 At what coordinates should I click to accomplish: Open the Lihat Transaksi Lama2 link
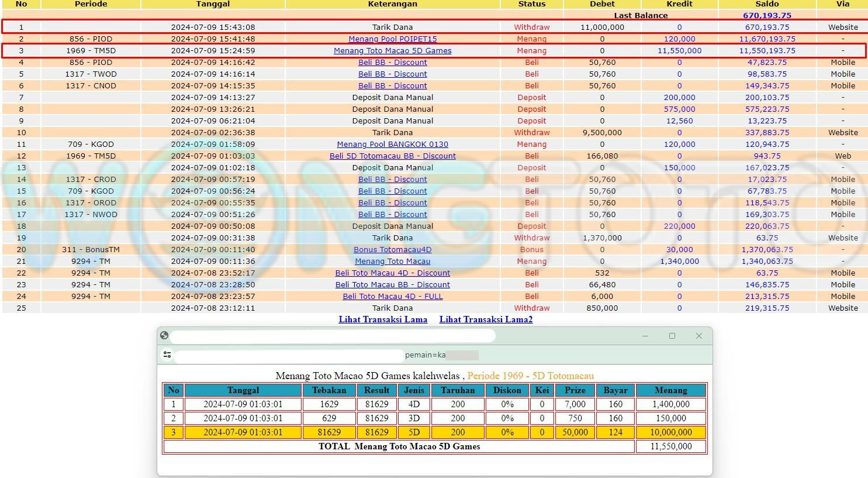pyautogui.click(x=486, y=319)
